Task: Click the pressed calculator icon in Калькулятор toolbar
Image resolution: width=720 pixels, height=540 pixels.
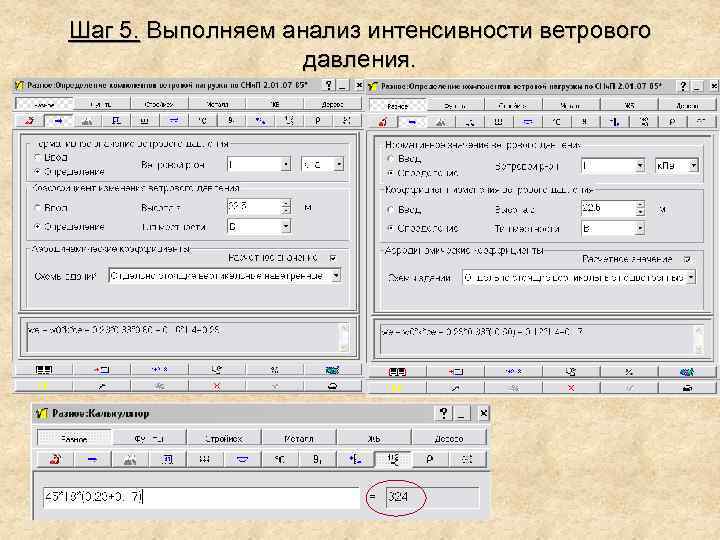Action: coord(393,459)
